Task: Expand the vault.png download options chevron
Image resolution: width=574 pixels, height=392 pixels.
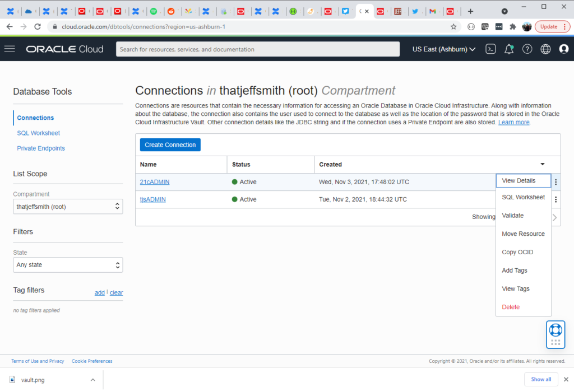Action: click(x=93, y=380)
